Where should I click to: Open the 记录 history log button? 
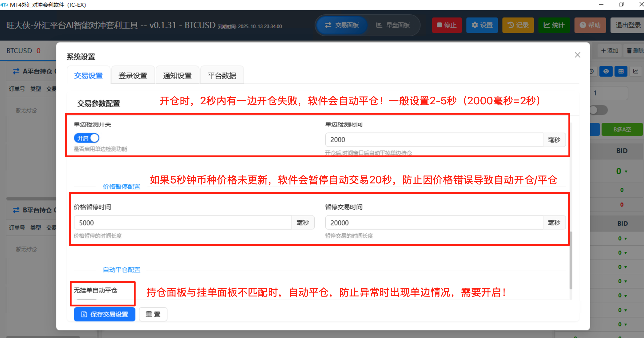pos(518,25)
